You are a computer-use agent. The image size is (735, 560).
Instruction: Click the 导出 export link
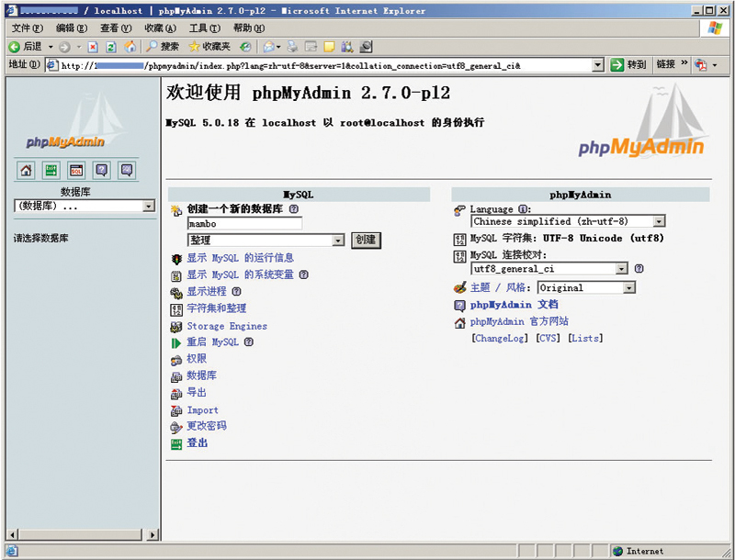pos(197,392)
